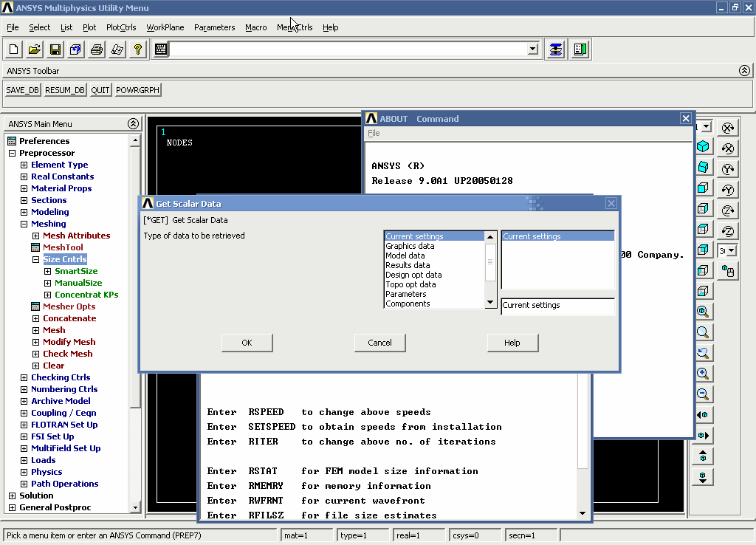This screenshot has height=545, width=756.
Task: Expand the Solution tree node
Action: point(12,496)
